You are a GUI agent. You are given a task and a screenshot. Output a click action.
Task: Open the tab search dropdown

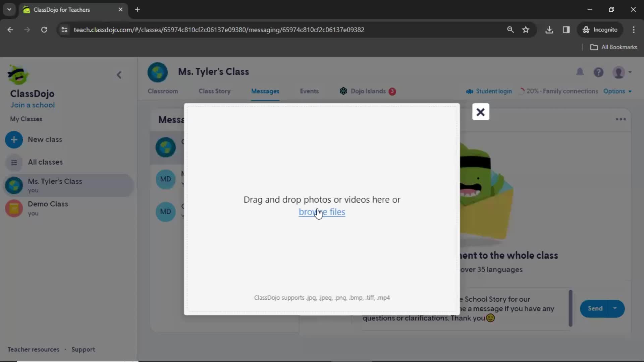pos(9,9)
